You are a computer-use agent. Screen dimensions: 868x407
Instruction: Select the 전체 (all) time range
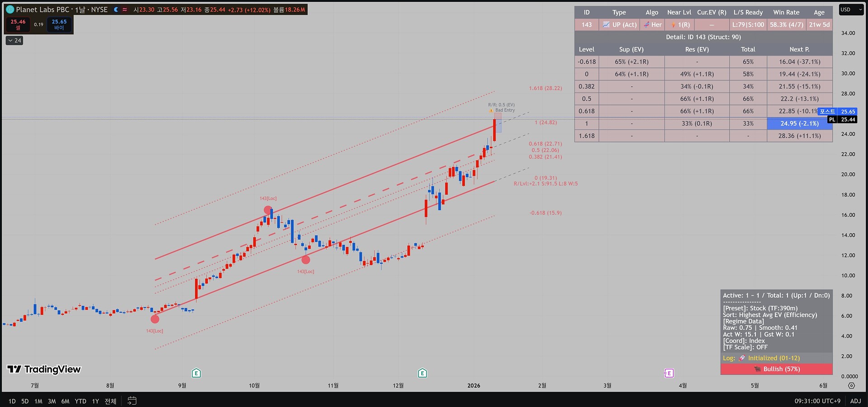point(110,401)
